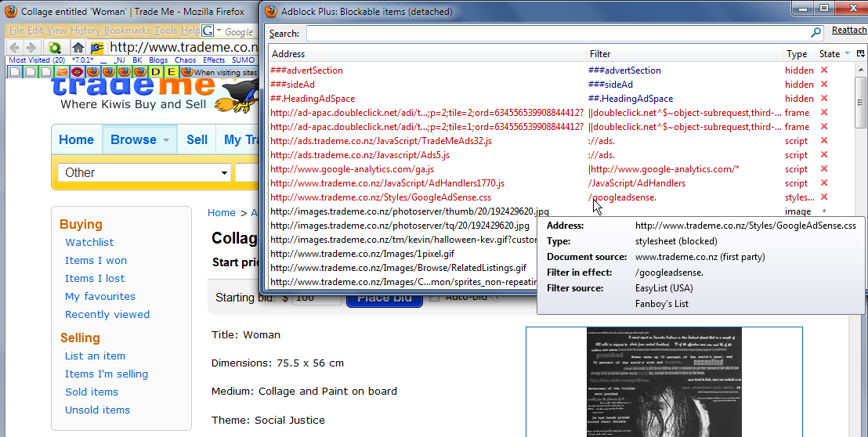Click the Home breadcrumb link
This screenshot has height=437, width=868.
point(222,212)
